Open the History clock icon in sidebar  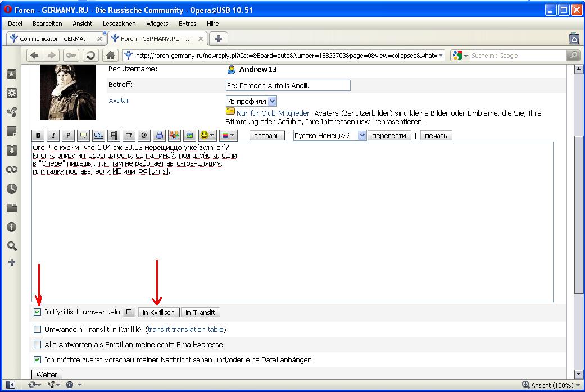tap(11, 189)
